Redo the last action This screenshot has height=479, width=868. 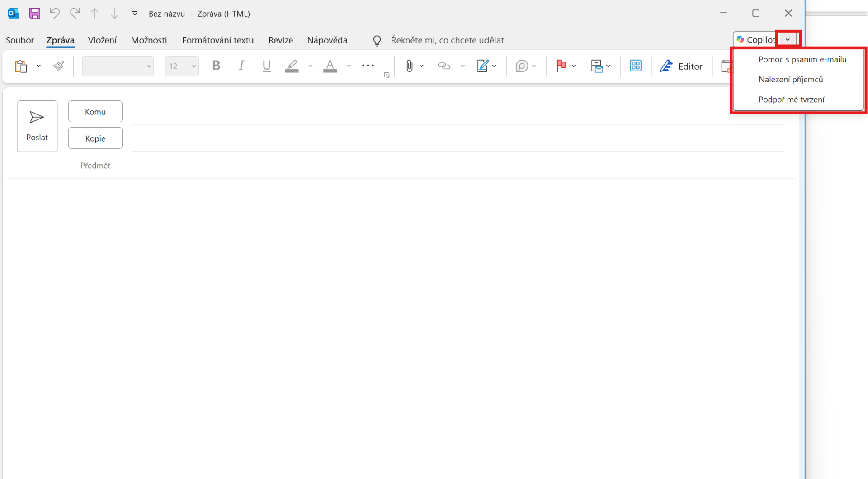click(75, 13)
